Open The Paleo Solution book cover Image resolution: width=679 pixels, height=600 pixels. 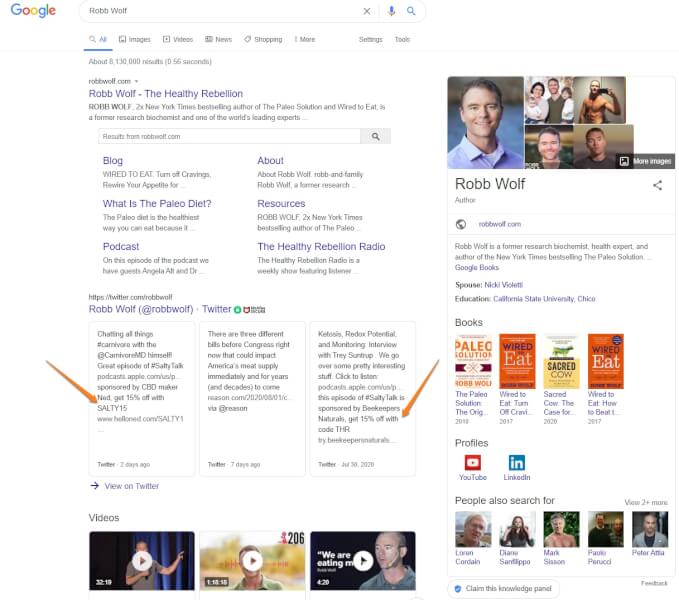[x=473, y=361]
